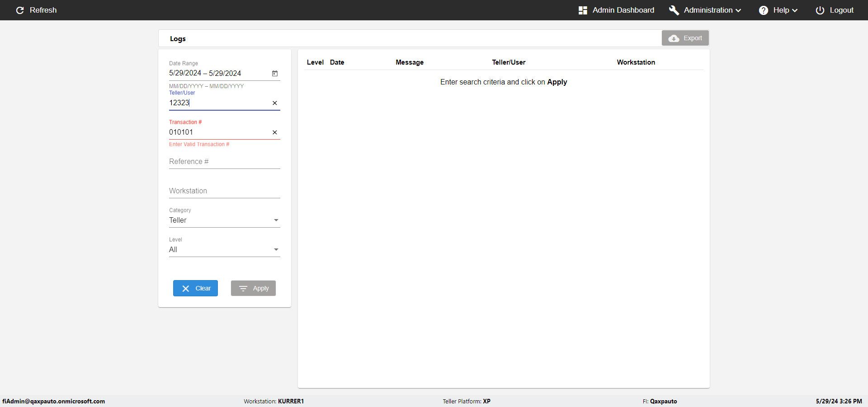The width and height of the screenshot is (868, 407).
Task: Click the 'Enter search criteria' message
Action: point(504,82)
